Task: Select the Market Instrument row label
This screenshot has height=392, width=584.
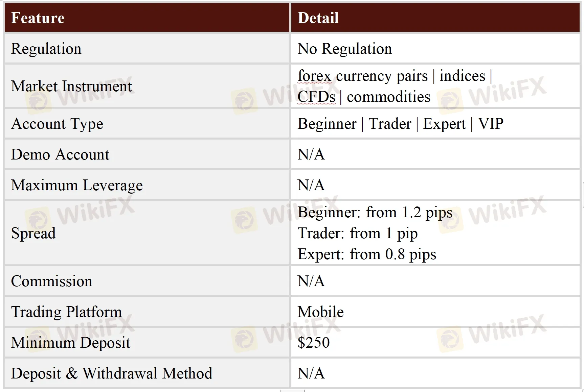Action: [x=71, y=86]
